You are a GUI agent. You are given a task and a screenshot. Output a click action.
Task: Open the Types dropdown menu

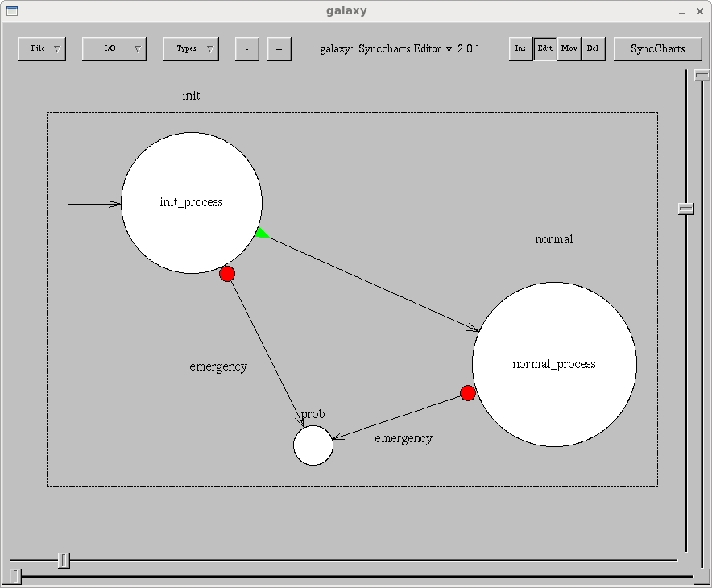[191, 48]
